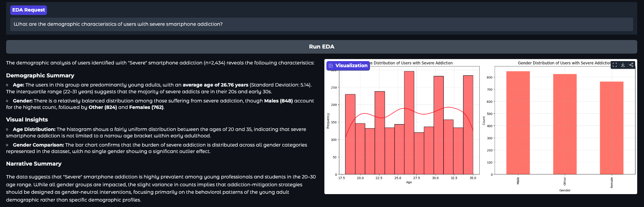644x207 pixels.
Task: Download the visualization image
Action: (623, 65)
